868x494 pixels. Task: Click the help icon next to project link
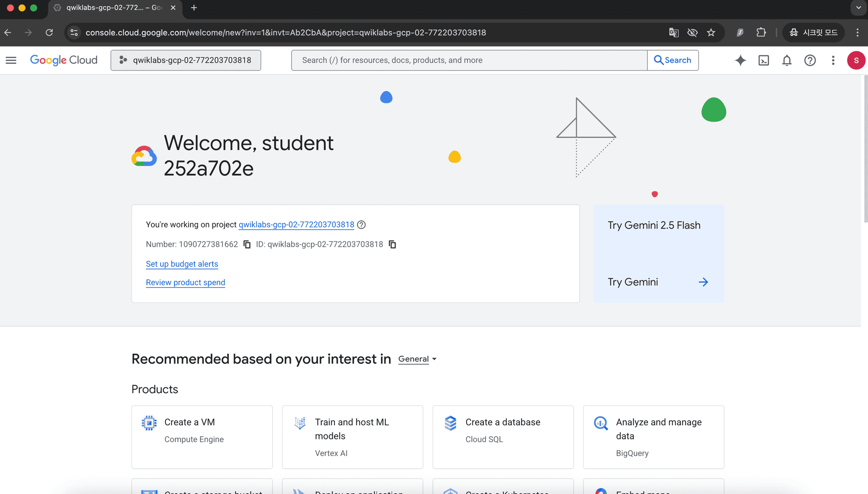click(361, 225)
